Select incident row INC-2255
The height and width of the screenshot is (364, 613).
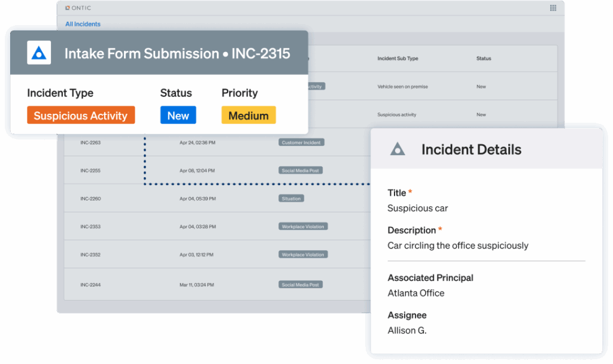pos(217,171)
